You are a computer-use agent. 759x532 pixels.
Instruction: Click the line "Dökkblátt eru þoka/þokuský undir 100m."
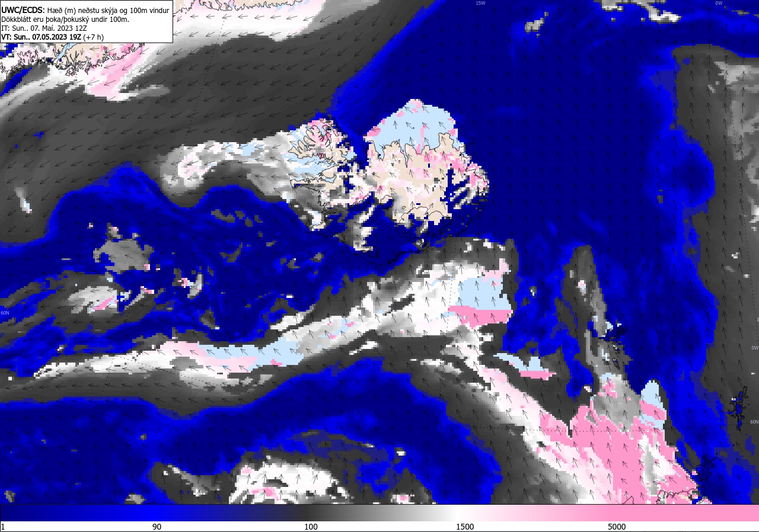click(65, 19)
